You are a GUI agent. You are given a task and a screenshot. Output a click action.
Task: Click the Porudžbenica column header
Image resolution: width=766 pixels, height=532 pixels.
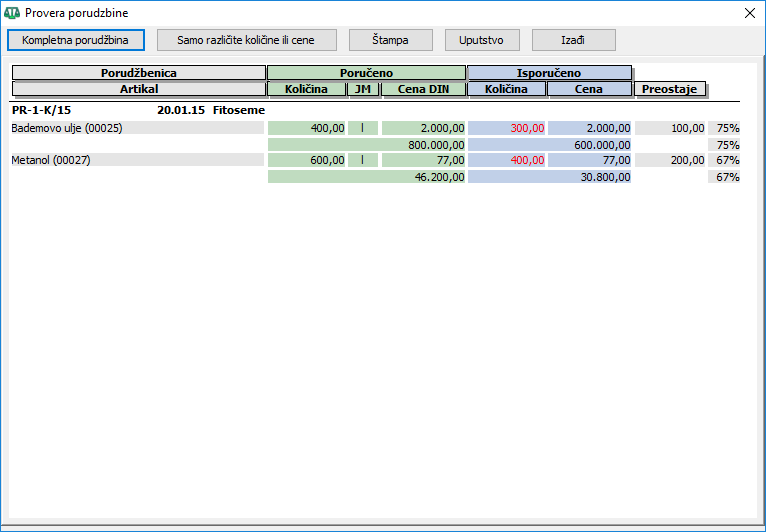tap(139, 73)
